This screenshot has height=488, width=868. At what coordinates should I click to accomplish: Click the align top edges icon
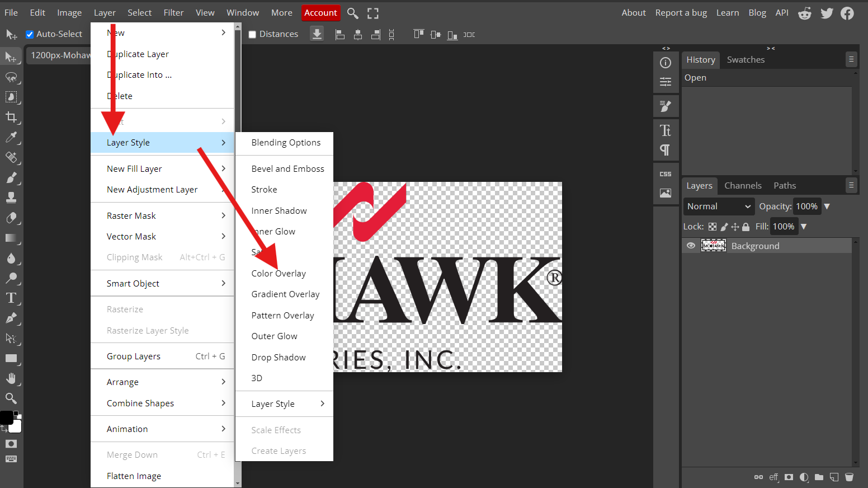click(418, 34)
